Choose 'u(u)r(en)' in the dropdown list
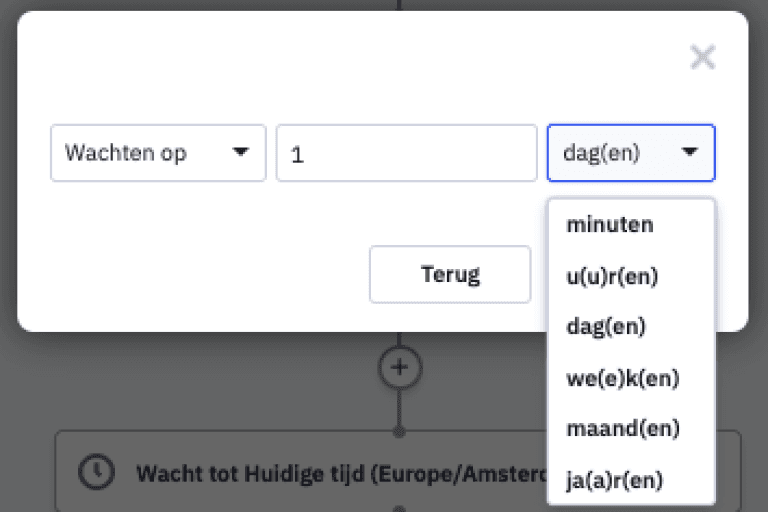Viewport: 768px width, 512px height. 612,276
